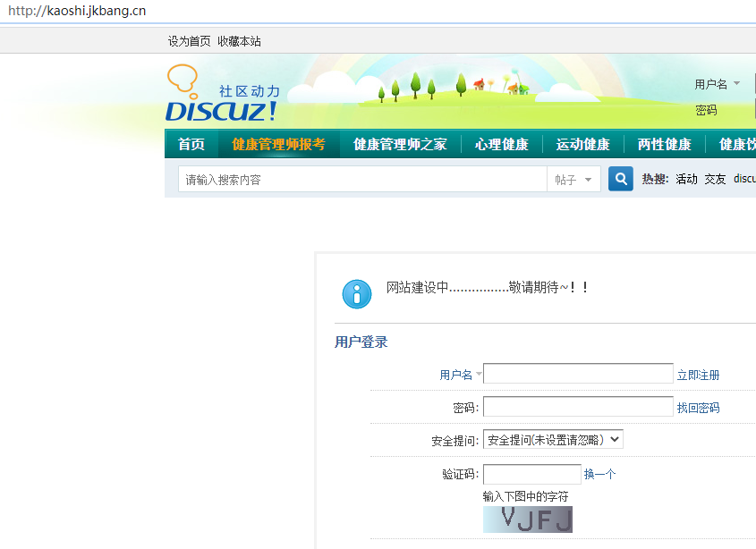Click 换一个 to change captcha
Screen dimensions: 756x549
tap(599, 474)
